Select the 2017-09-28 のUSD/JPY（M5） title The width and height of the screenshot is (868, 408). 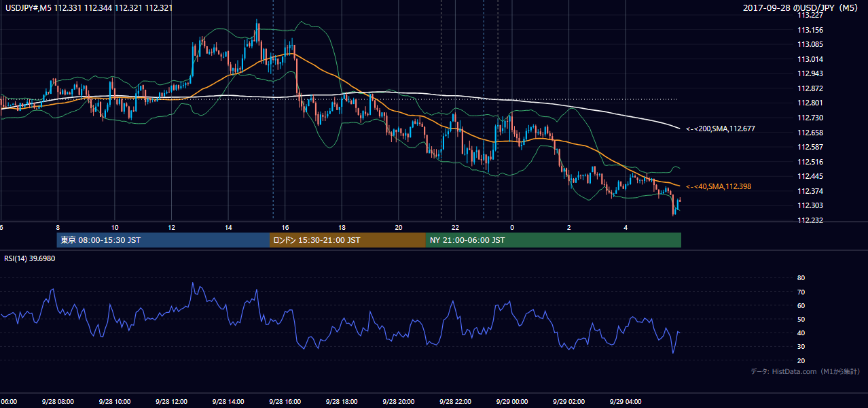(x=802, y=7)
